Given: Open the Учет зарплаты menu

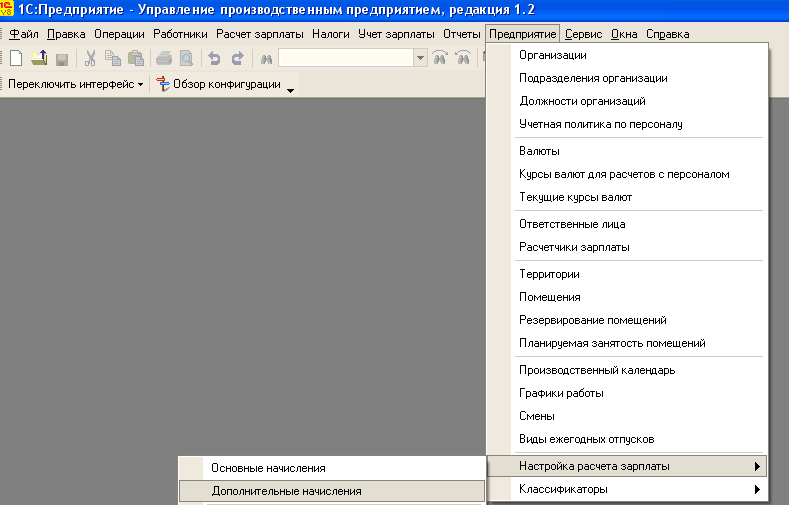Looking at the screenshot, I should click(x=396, y=34).
